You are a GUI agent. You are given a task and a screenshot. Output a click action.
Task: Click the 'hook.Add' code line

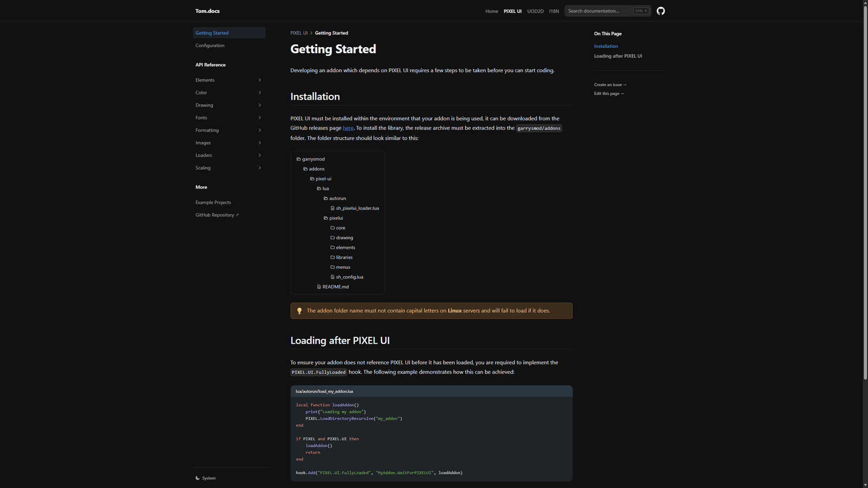[x=379, y=473]
